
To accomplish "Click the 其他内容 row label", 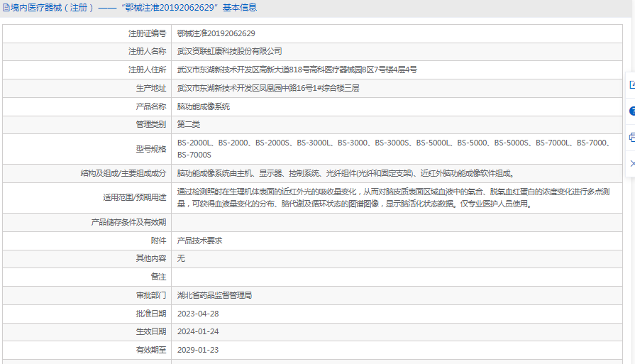I will click(x=151, y=258).
